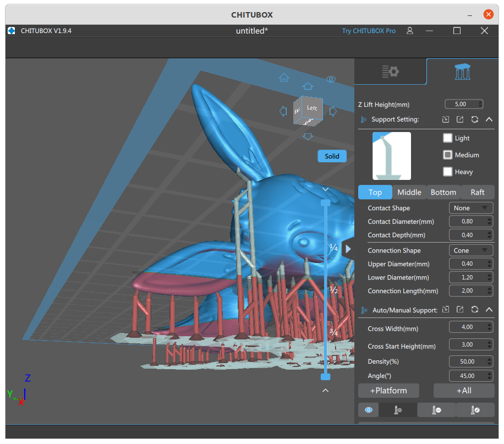Open the user account icon

(x=409, y=31)
